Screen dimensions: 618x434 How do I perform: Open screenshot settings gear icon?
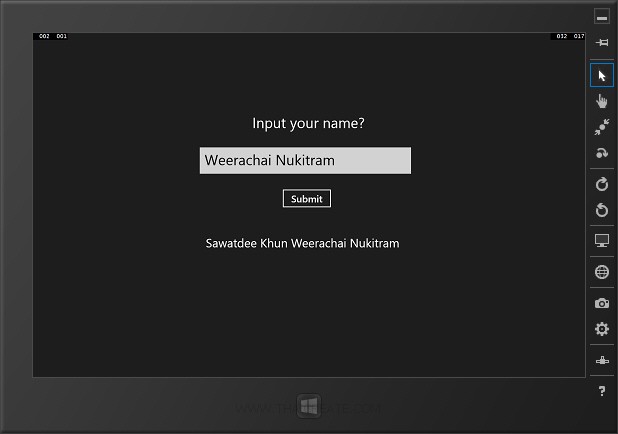point(602,329)
